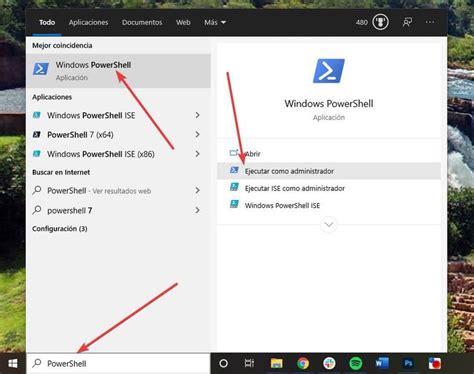Open Google Chrome from the taskbar
The height and width of the screenshot is (374, 474).
click(x=303, y=363)
